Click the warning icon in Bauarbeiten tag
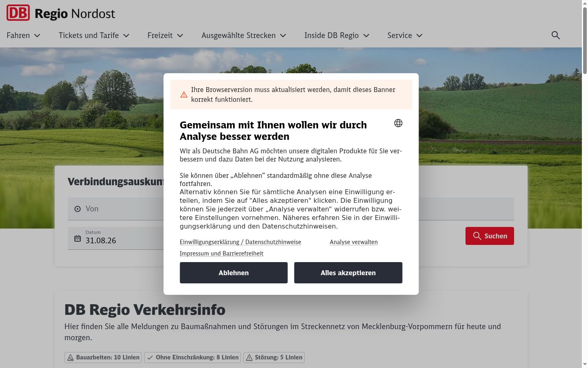 point(70,358)
